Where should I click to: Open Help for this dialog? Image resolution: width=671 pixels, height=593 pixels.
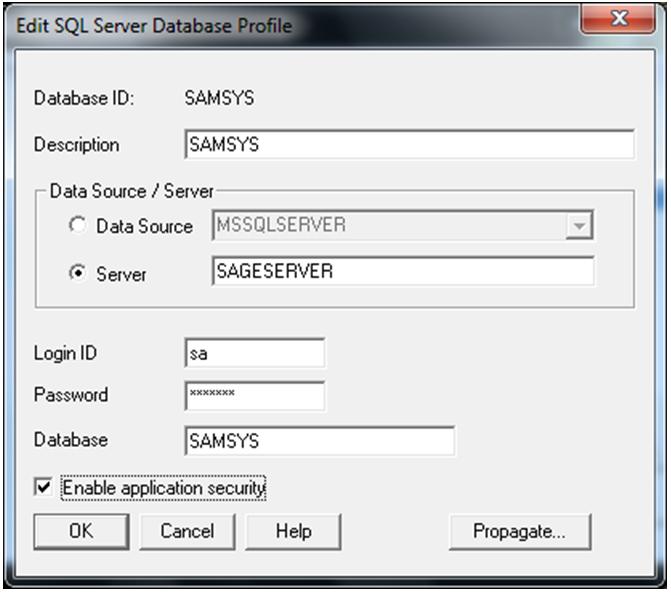(293, 531)
